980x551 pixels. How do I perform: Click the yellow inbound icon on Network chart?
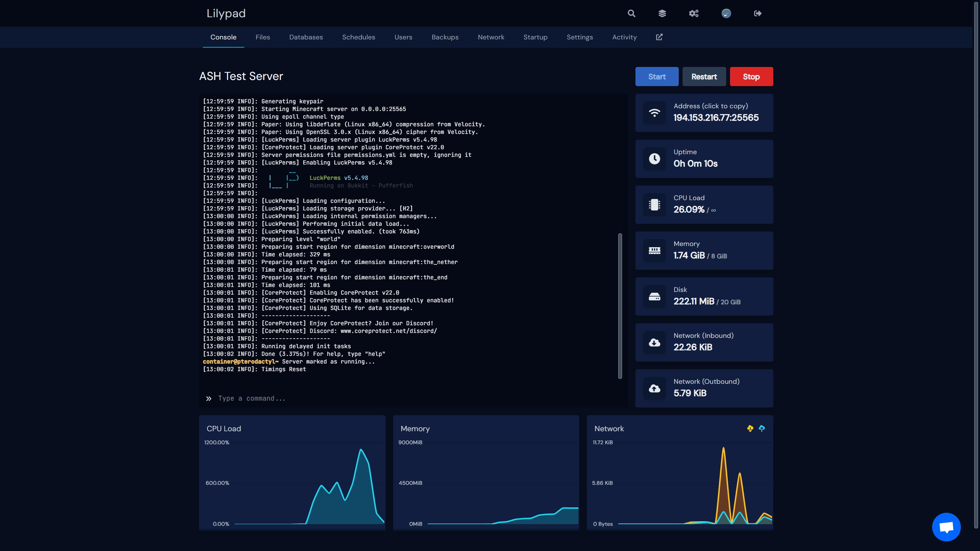pyautogui.click(x=750, y=429)
